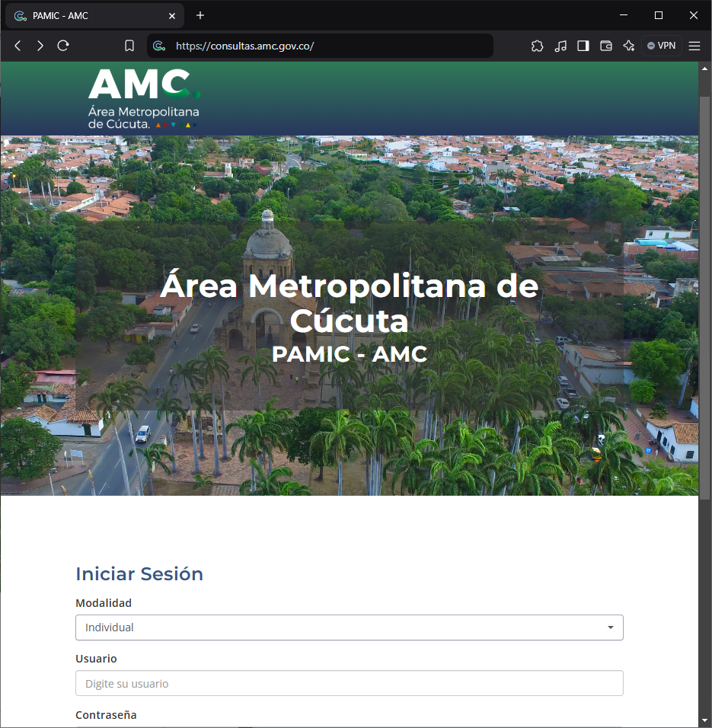Image resolution: width=712 pixels, height=728 pixels.
Task: Toggle the VPN button
Action: (661, 46)
